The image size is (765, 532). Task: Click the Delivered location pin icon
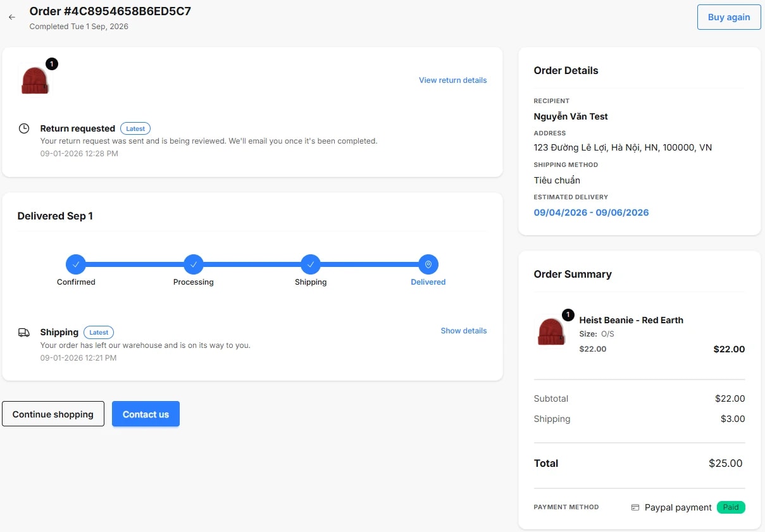tap(428, 264)
